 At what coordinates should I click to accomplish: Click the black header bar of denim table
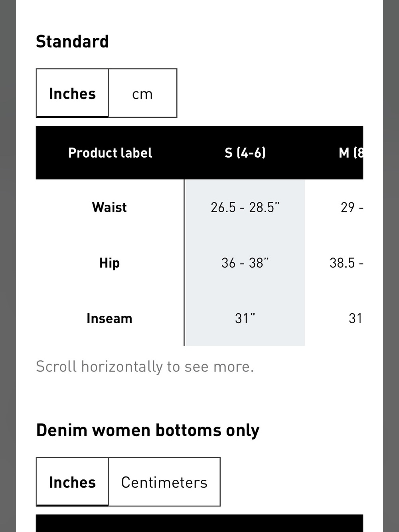pyautogui.click(x=199, y=523)
